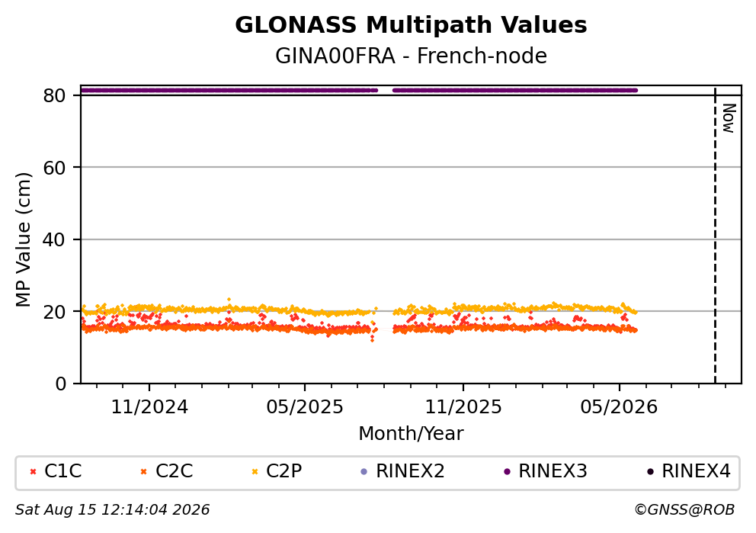Click the 05/2026 x-axis tick label
Screen dimensions: 756x533
(x=619, y=407)
